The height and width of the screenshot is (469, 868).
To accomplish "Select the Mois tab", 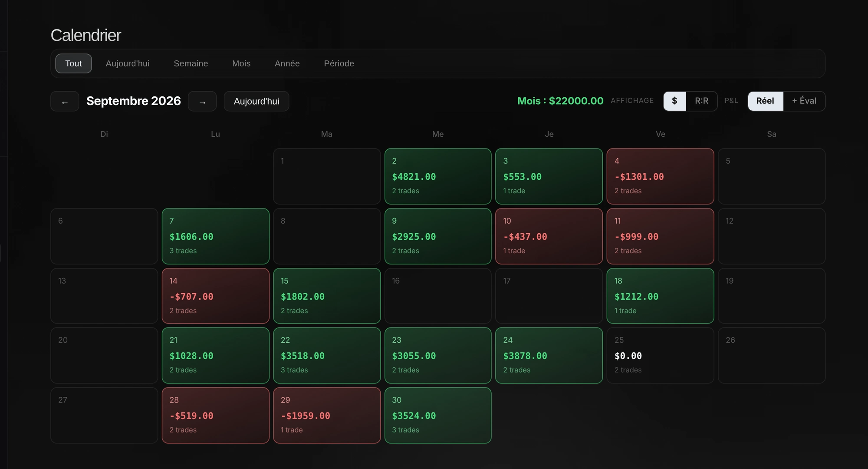I will click(x=241, y=63).
